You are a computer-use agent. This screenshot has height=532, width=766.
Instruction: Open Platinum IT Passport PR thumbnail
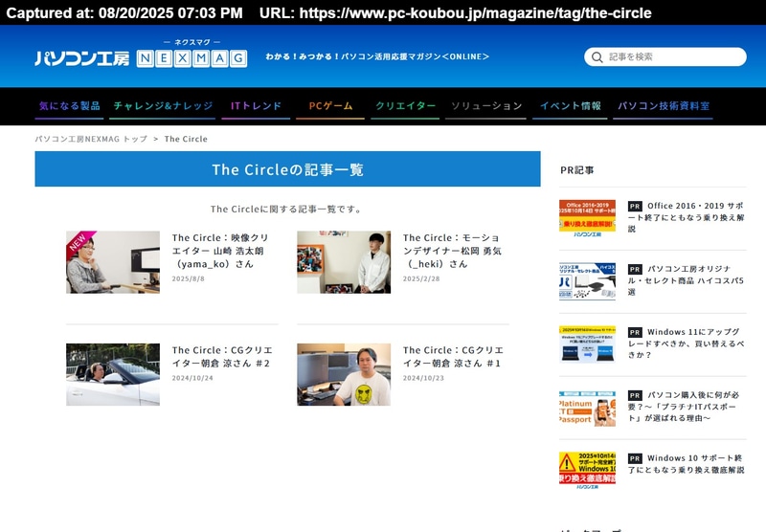[587, 409]
